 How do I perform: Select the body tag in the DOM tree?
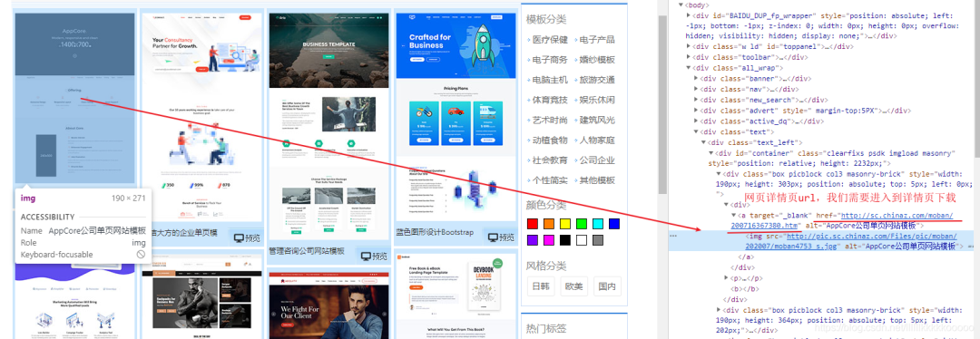tap(698, 5)
